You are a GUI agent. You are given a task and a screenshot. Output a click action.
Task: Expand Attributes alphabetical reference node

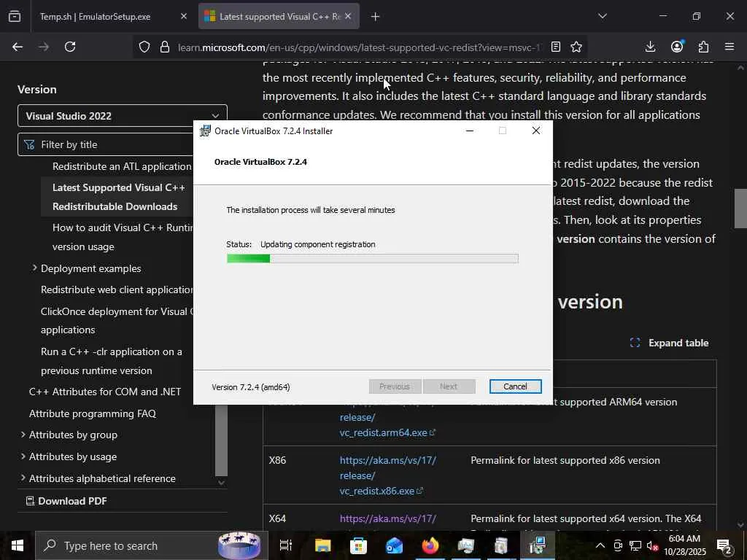tap(23, 478)
